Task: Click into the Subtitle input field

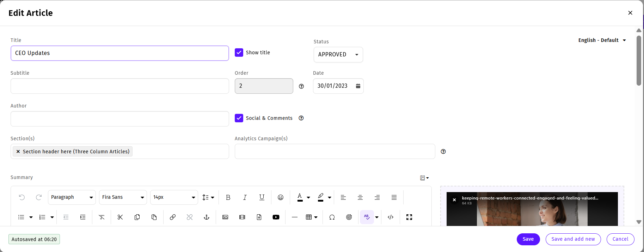Action: pos(120,86)
